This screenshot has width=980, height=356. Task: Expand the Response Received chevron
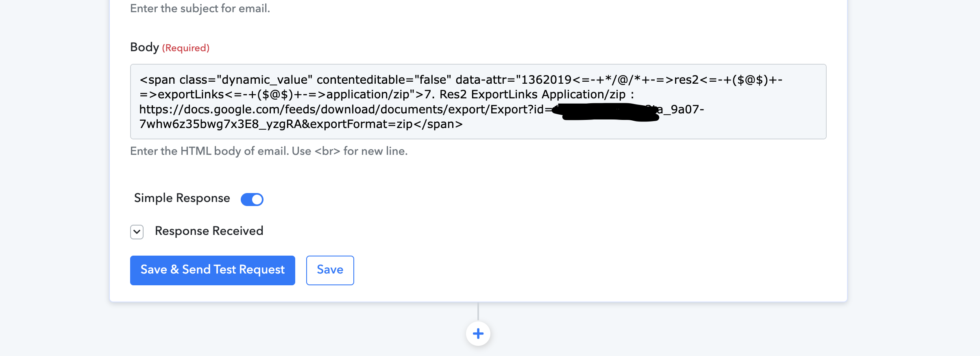[137, 232]
